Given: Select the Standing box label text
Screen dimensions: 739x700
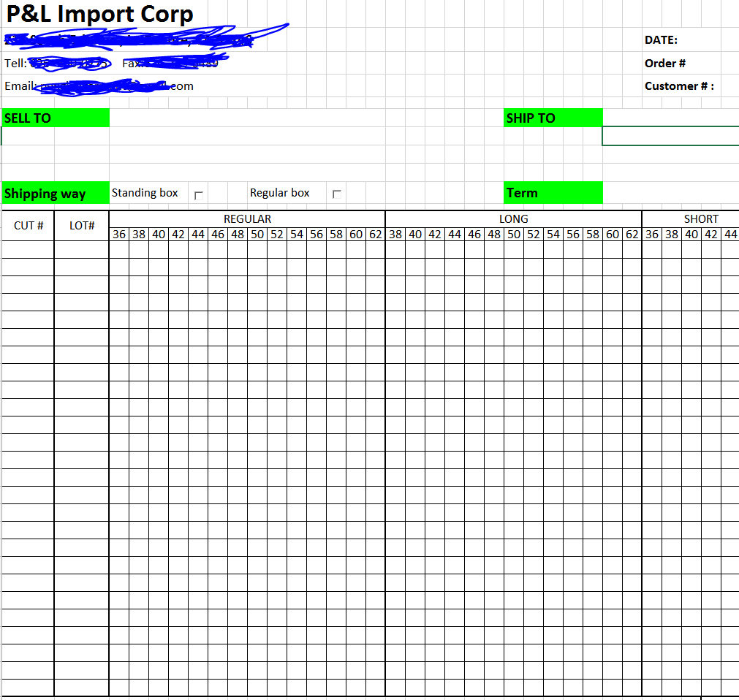Looking at the screenshot, I should pyautogui.click(x=145, y=193).
